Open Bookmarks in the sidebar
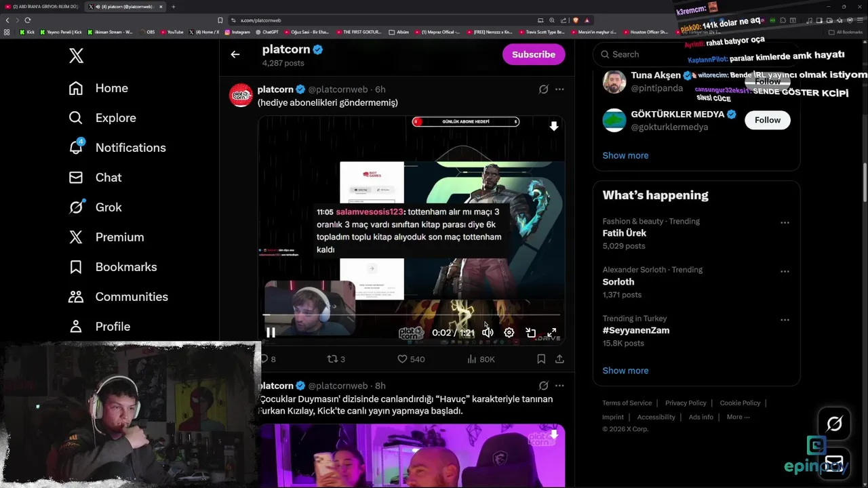This screenshot has height=488, width=868. [113, 267]
